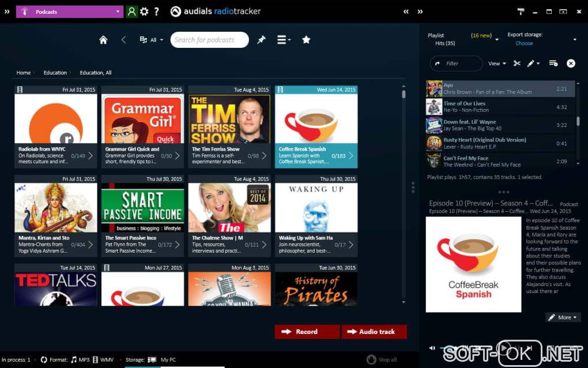The height and width of the screenshot is (368, 588).
Task: Click the playlist queue icon
Action: click(x=553, y=63)
